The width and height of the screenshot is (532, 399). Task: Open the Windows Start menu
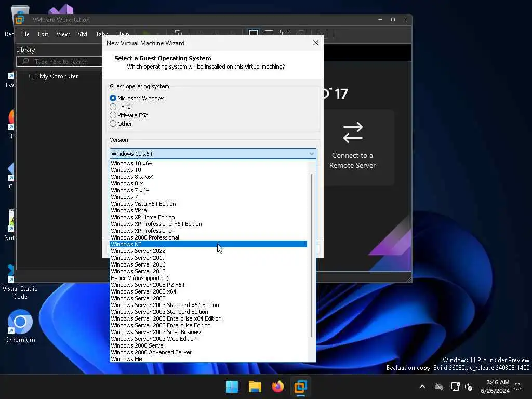click(x=232, y=387)
